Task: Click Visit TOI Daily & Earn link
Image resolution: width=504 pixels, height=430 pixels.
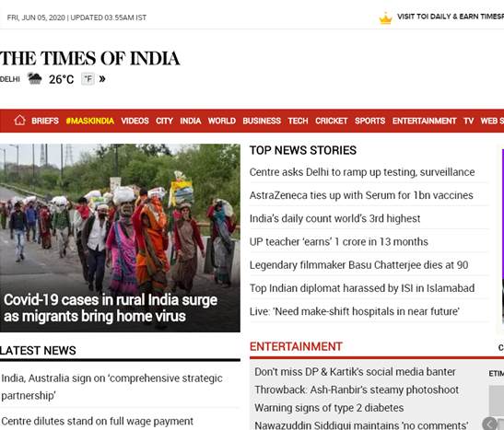Action: (x=451, y=17)
